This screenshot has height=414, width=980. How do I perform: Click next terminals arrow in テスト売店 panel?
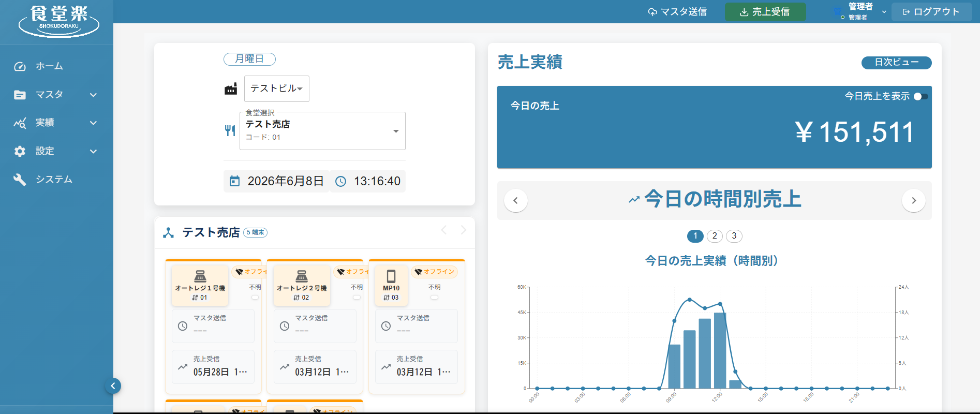pyautogui.click(x=463, y=230)
